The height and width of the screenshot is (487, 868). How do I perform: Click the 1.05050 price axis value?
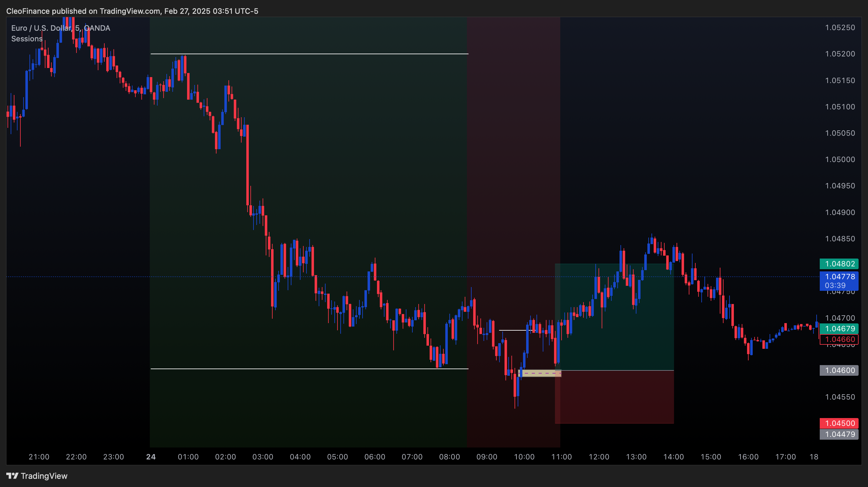pos(840,133)
